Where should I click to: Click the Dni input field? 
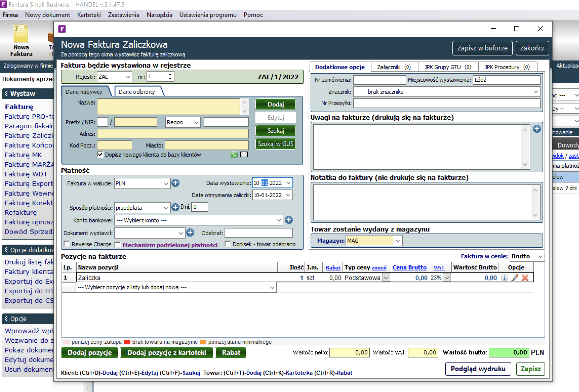pos(200,207)
